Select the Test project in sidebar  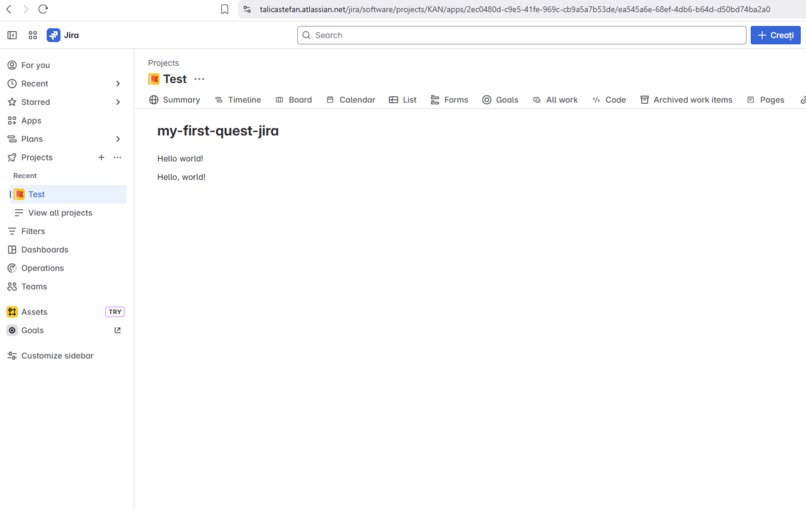click(67, 194)
